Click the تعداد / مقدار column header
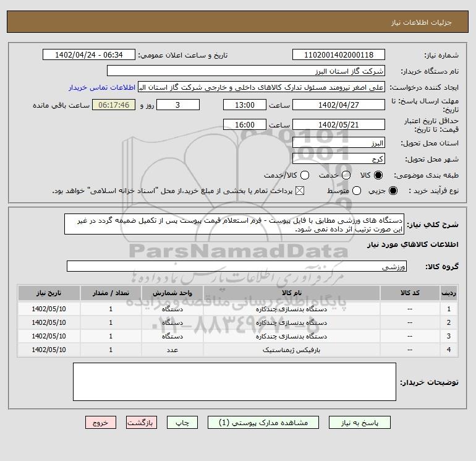 coord(111,293)
